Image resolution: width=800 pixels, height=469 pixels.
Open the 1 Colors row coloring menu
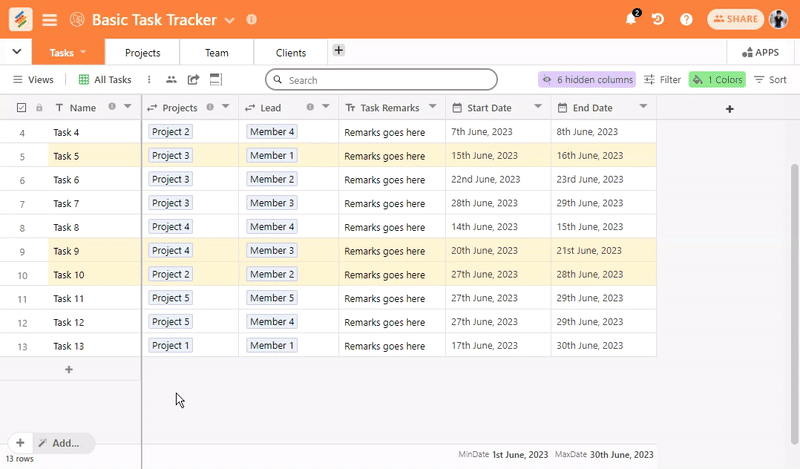pos(717,80)
